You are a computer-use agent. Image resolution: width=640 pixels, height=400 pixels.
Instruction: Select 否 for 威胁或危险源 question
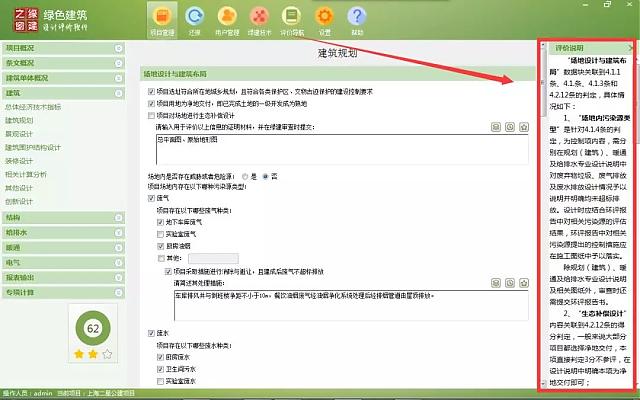265,177
